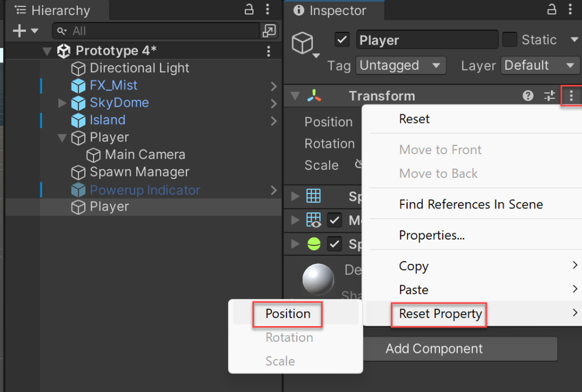The height and width of the screenshot is (392, 582).
Task: Choose Find References In Scene
Action: coord(471,204)
